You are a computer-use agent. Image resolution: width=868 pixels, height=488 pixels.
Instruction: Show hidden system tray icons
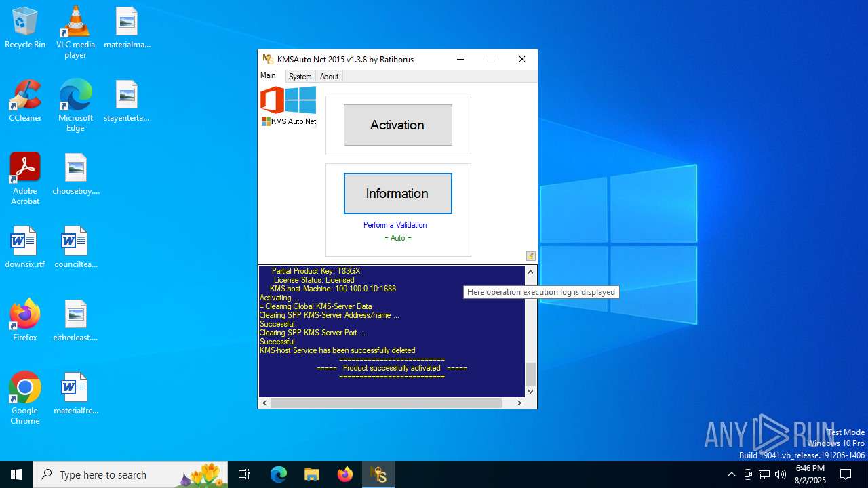click(x=731, y=474)
